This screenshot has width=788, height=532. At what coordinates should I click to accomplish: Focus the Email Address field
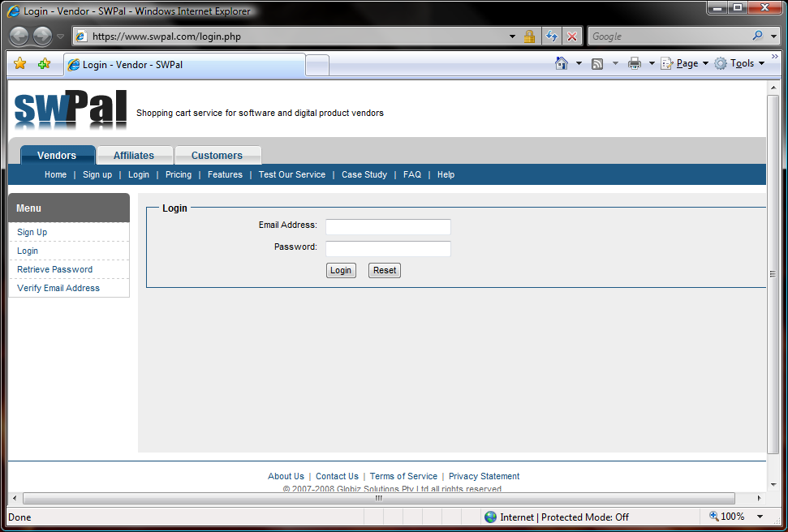coord(388,226)
